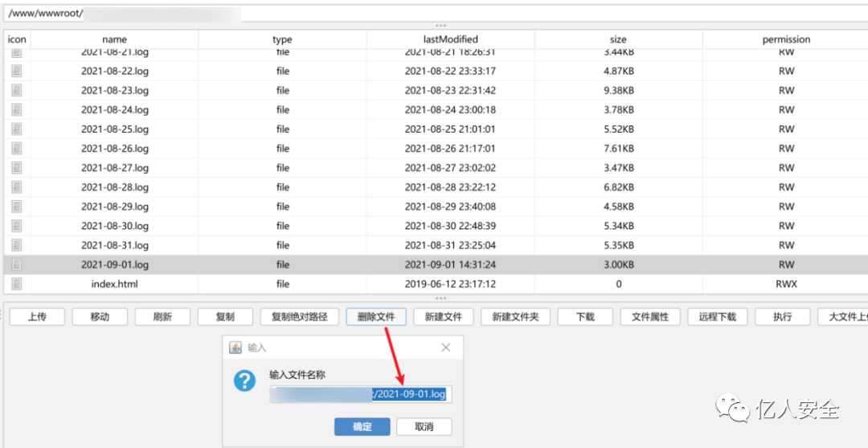Select file 2021-08-23.log
The width and height of the screenshot is (868, 448).
tap(115, 90)
